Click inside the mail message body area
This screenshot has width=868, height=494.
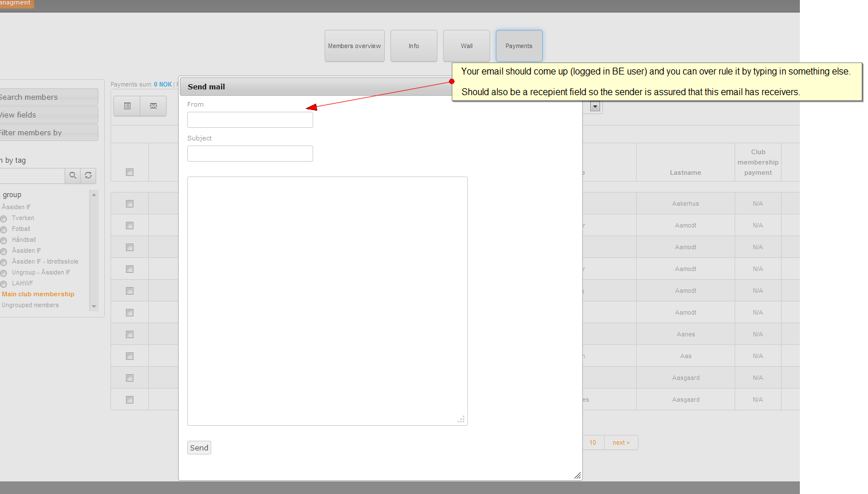[x=328, y=301]
